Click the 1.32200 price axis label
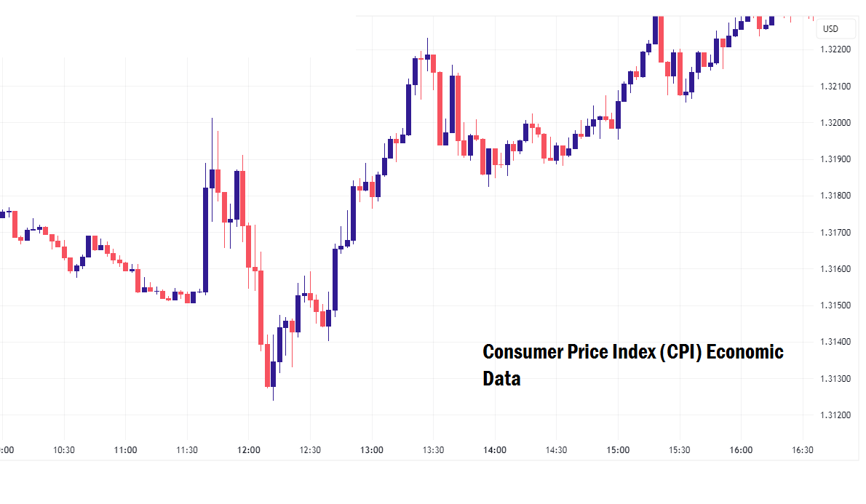 point(835,50)
